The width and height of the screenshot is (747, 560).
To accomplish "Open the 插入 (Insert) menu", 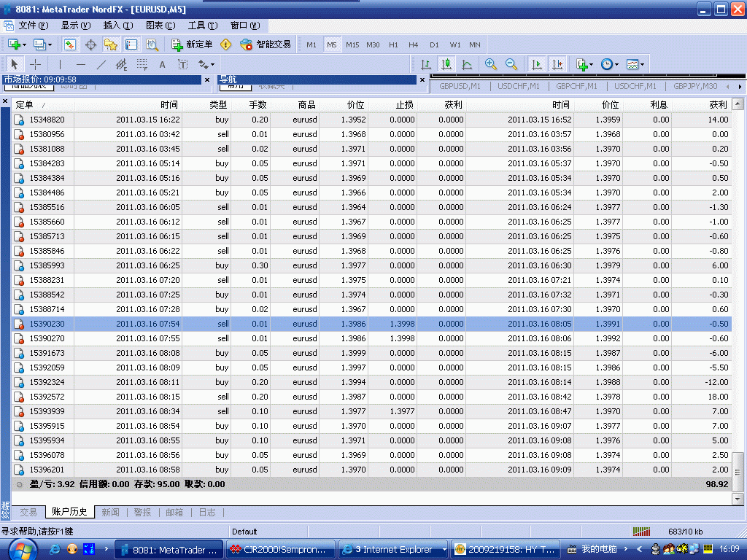I will [117, 26].
